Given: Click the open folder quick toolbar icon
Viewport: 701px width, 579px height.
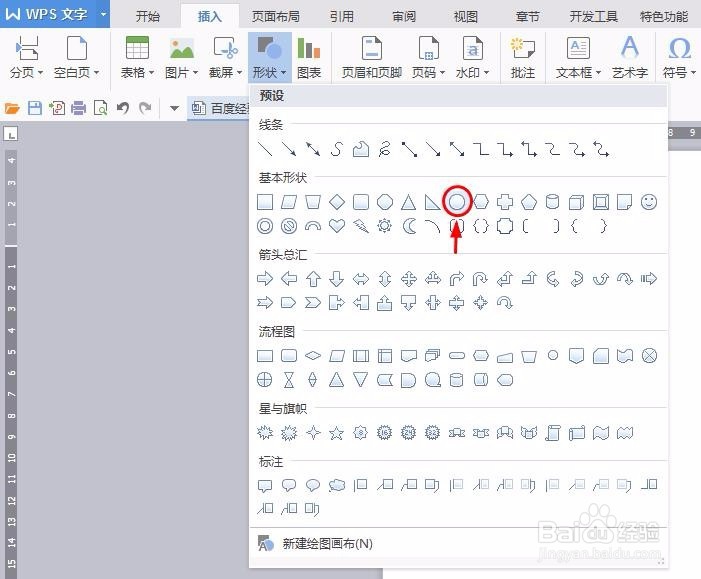Looking at the screenshot, I should click(12, 108).
